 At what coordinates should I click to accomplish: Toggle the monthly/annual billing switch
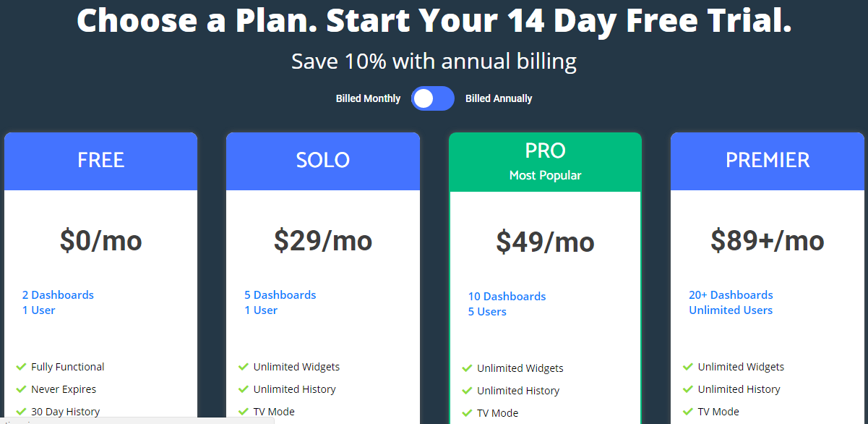(432, 98)
